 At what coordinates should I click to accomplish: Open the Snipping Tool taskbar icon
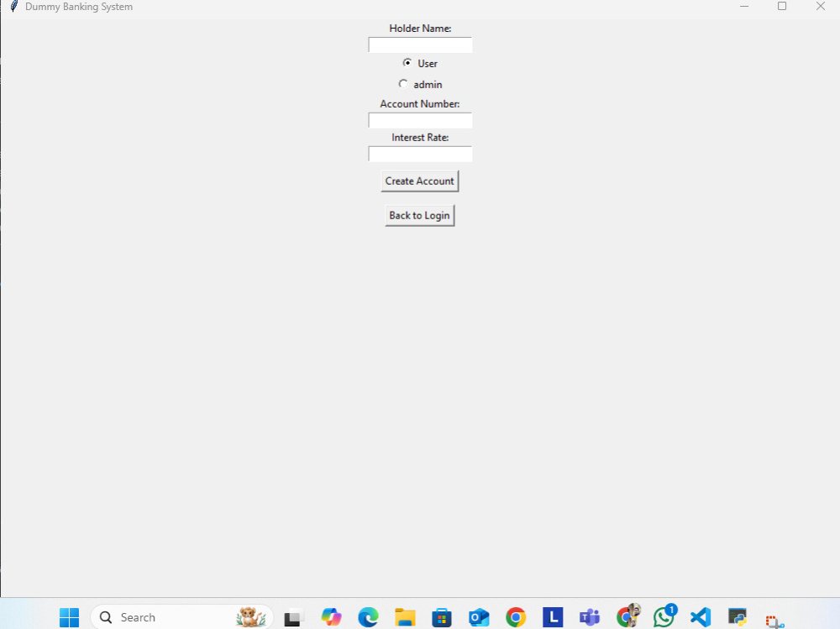[774, 621]
